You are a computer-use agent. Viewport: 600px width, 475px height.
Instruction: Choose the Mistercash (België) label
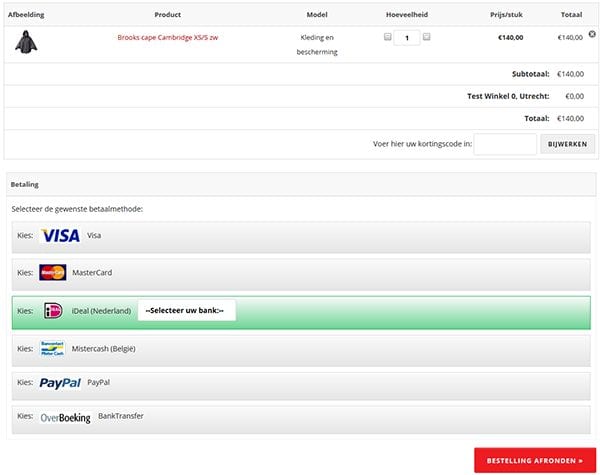pyautogui.click(x=104, y=349)
